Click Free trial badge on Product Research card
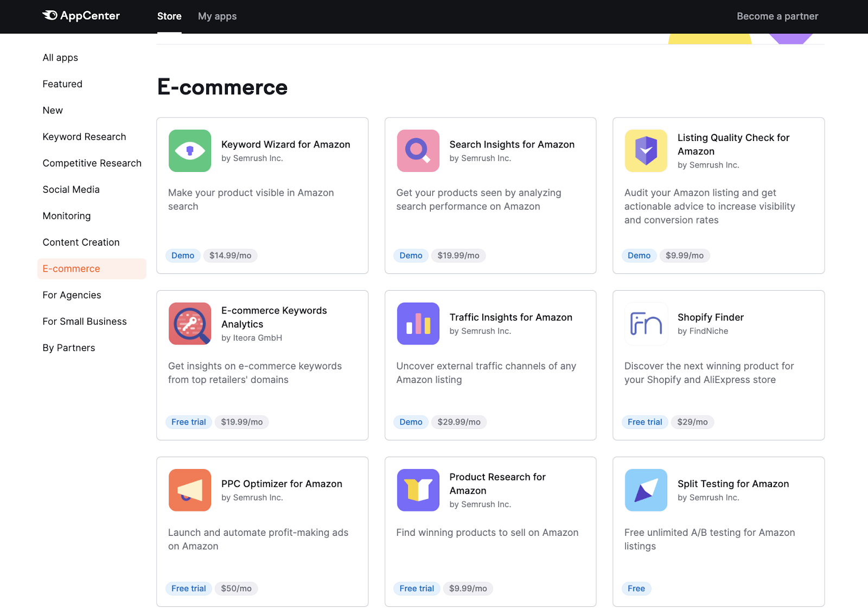The height and width of the screenshot is (615, 868). 417,588
